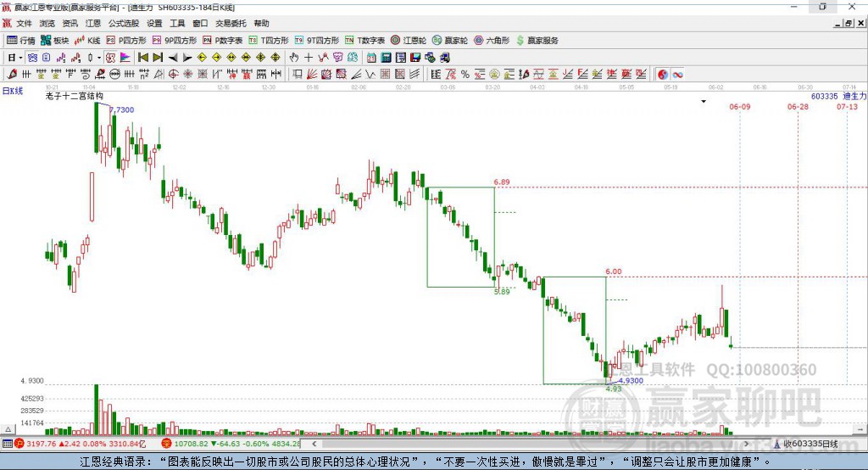Click the 6.89 price level label

(502, 182)
